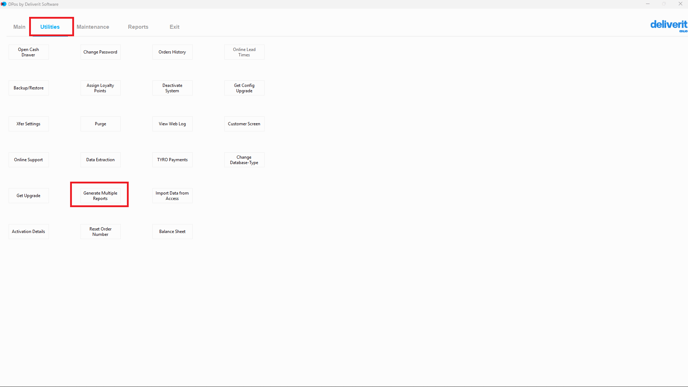Go to the Reports tab

(138, 27)
